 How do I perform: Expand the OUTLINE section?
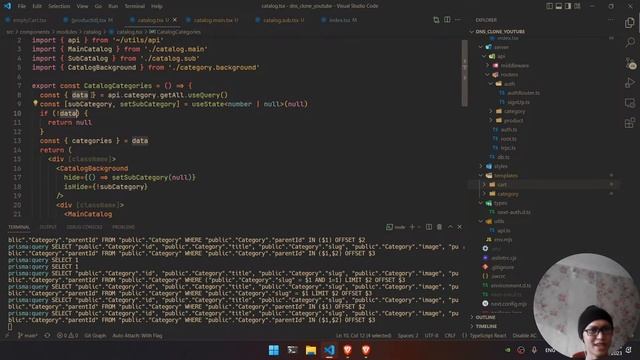[x=485, y=317]
